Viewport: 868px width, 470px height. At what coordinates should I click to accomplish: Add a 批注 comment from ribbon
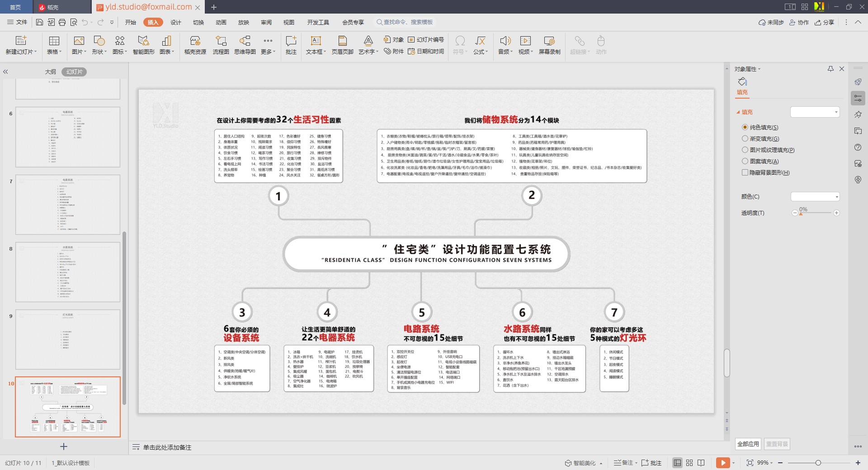click(291, 45)
